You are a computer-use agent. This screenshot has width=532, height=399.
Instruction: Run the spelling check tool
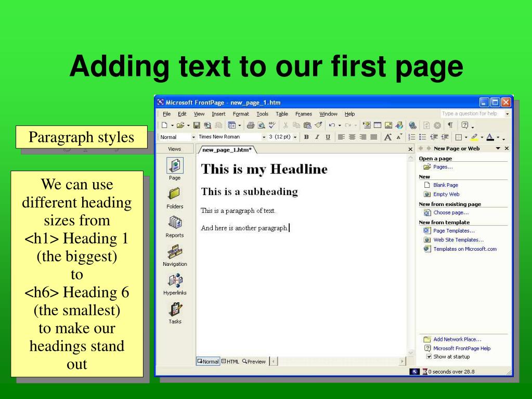tap(271, 125)
